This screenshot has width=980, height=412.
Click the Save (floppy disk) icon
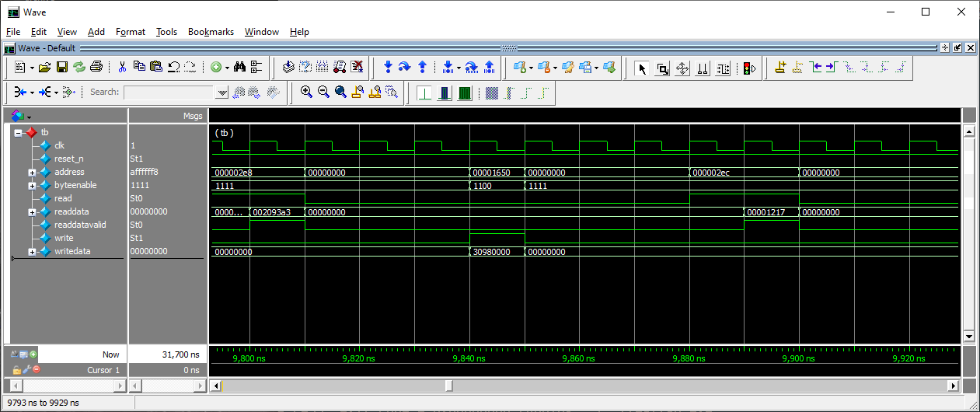62,68
